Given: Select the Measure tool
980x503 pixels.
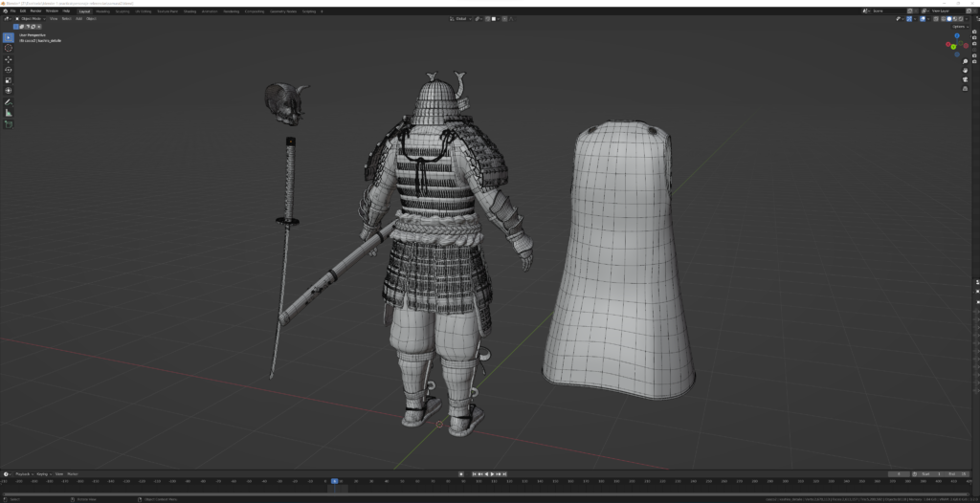Looking at the screenshot, I should pos(8,113).
